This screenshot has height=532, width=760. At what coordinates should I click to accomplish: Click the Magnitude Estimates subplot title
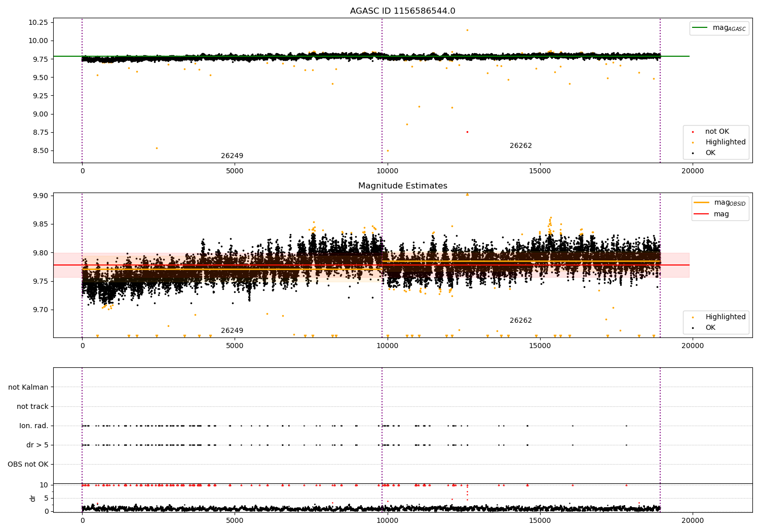(403, 186)
